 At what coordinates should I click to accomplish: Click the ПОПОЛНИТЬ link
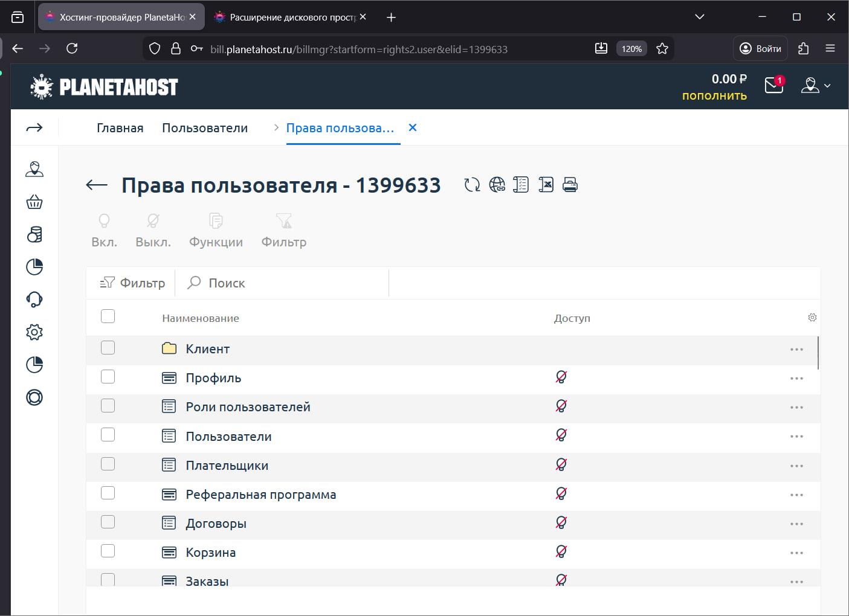(x=714, y=95)
